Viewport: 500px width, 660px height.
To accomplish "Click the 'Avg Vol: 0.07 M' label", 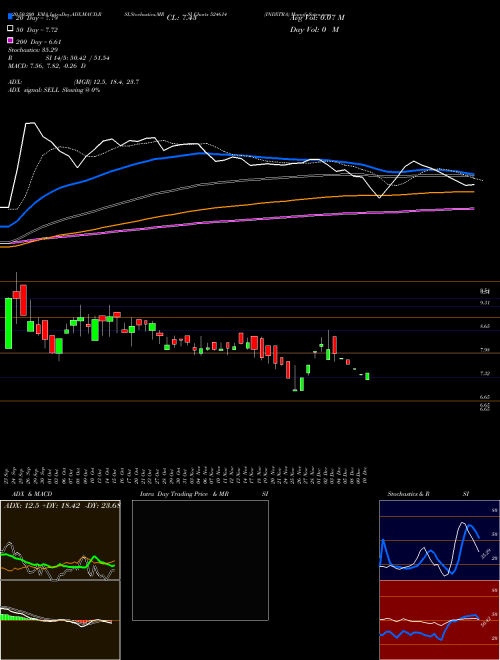I will click(x=317, y=18).
